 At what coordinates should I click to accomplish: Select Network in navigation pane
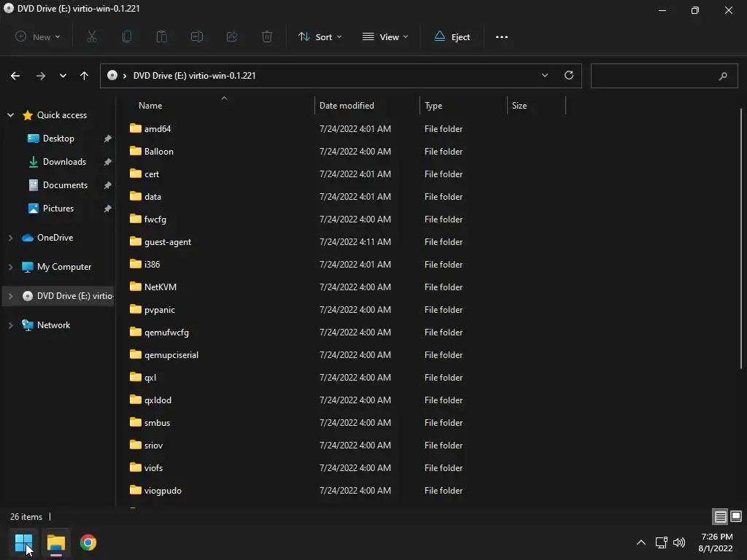(x=53, y=325)
